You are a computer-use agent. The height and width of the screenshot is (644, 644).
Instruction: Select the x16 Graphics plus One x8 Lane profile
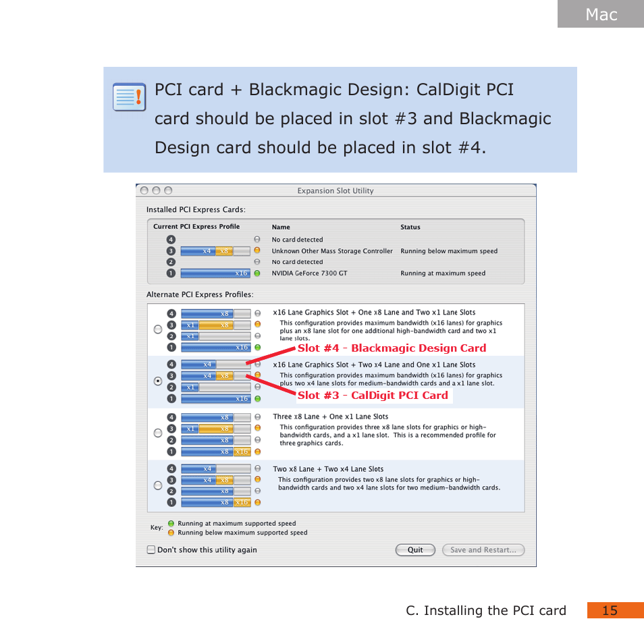(x=158, y=329)
